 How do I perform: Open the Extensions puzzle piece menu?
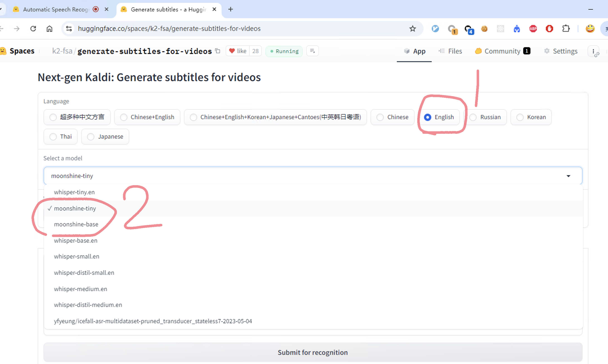[x=566, y=29]
